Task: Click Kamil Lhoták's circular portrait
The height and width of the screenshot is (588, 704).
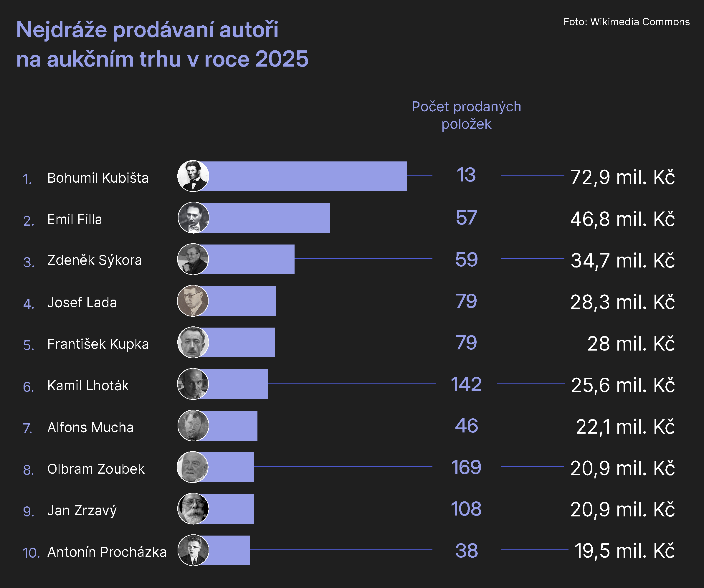Action: [193, 384]
